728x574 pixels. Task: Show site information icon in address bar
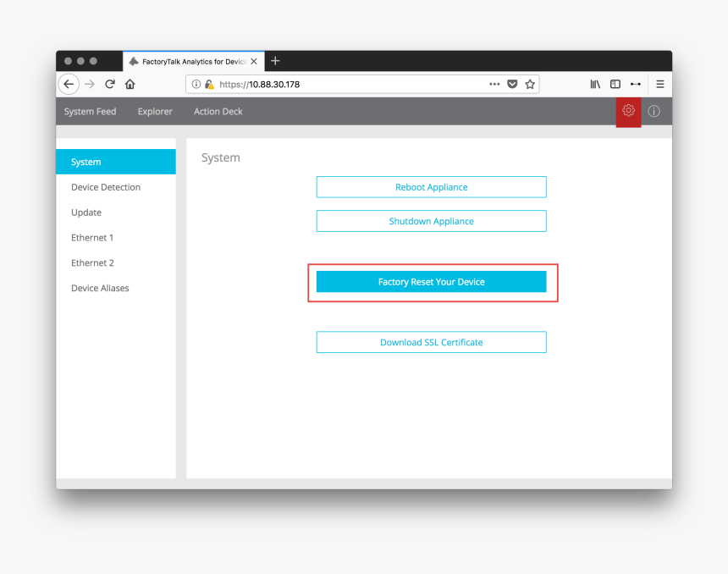tap(196, 84)
